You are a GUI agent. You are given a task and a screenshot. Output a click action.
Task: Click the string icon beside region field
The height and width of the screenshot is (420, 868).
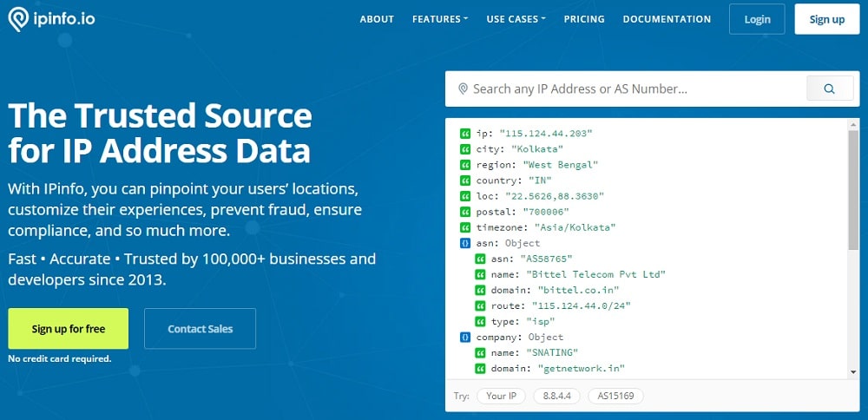[x=465, y=164]
